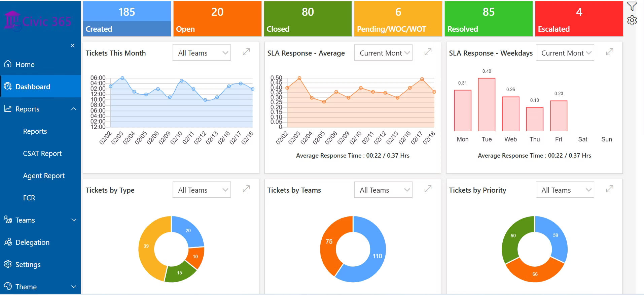The image size is (644, 295).
Task: Collapse the Reports menu chevron
Action: pyautogui.click(x=74, y=109)
